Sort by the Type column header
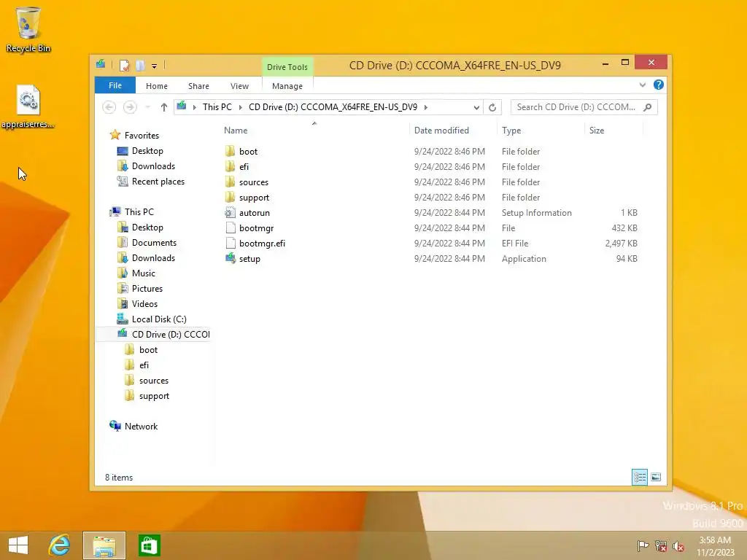The height and width of the screenshot is (560, 747). [511, 131]
